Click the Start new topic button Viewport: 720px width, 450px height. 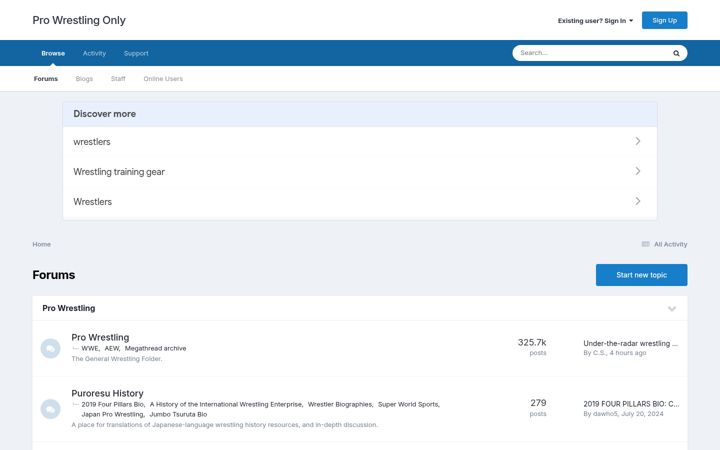coord(641,275)
